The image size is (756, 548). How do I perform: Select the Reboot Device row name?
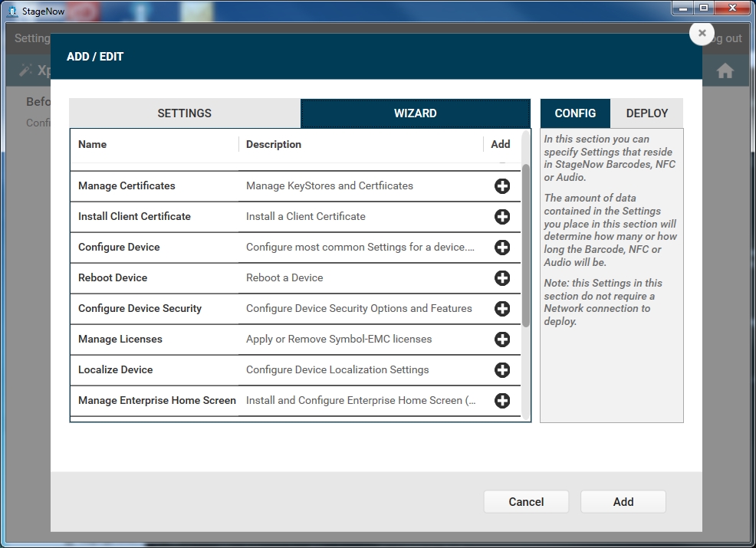click(x=113, y=278)
